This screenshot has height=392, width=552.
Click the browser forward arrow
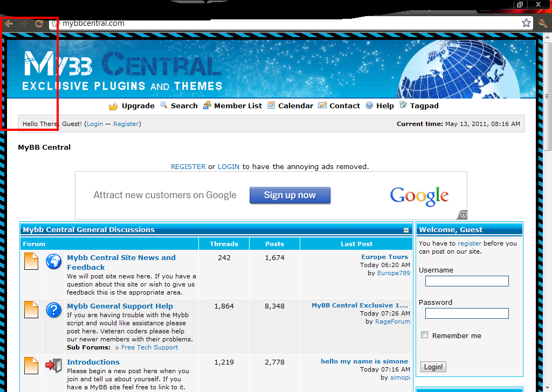24,24
